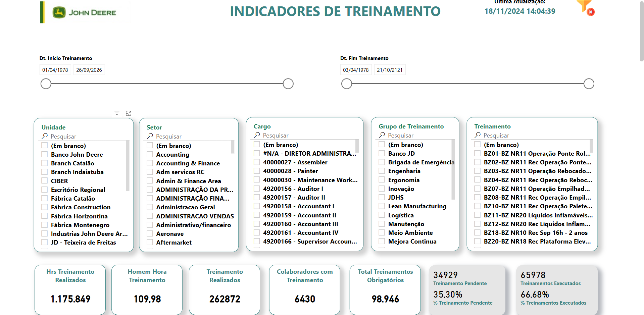644x315 pixels.
Task: Tick the Aftermarket sector checkbox
Action: pos(150,242)
